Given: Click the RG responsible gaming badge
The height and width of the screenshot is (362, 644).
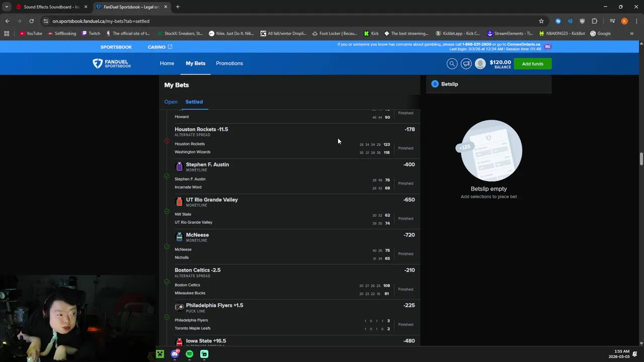Looking at the screenshot, I should pos(547,46).
